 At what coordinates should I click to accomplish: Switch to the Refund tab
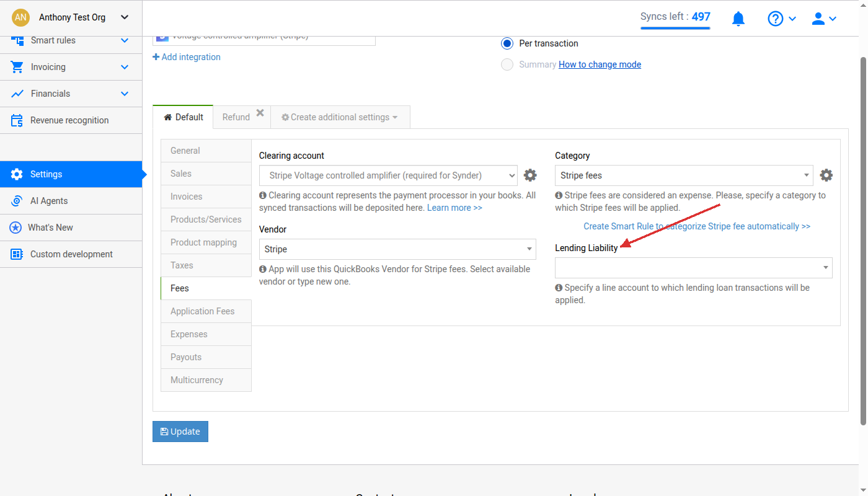236,117
